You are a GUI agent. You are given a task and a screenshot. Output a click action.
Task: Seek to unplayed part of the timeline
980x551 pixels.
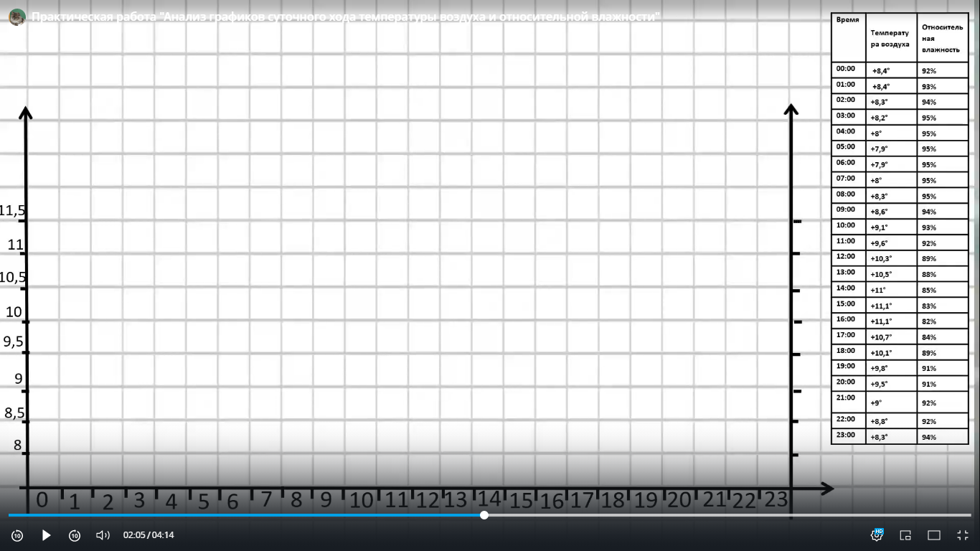click(x=728, y=515)
